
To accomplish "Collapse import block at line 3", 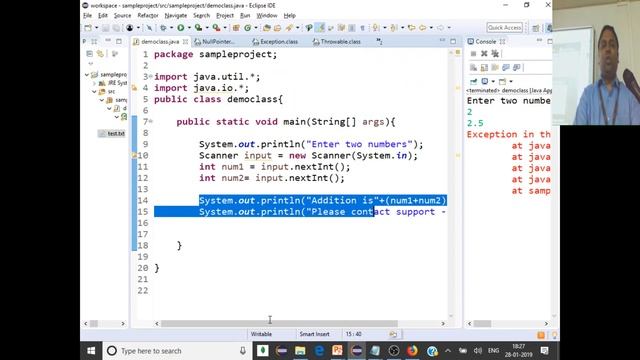I will point(151,77).
